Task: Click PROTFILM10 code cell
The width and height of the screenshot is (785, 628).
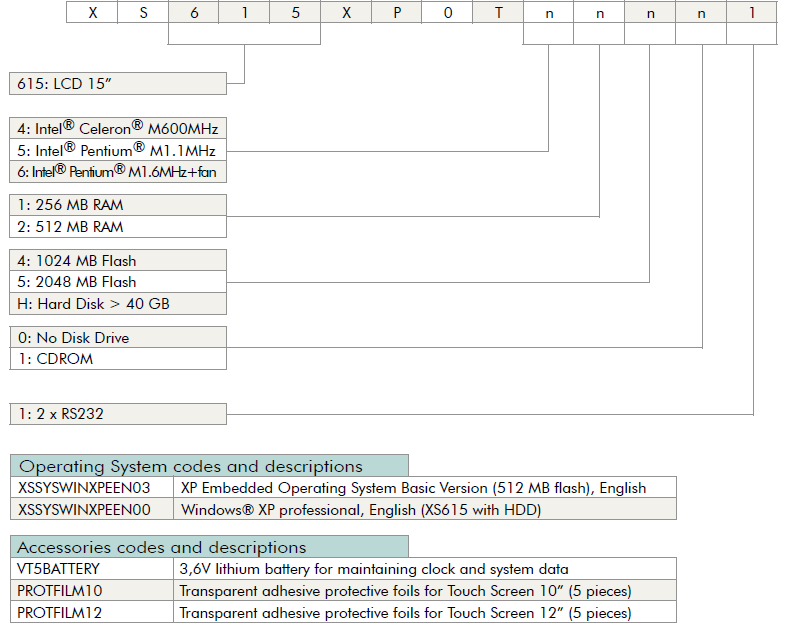Action: pos(92,591)
